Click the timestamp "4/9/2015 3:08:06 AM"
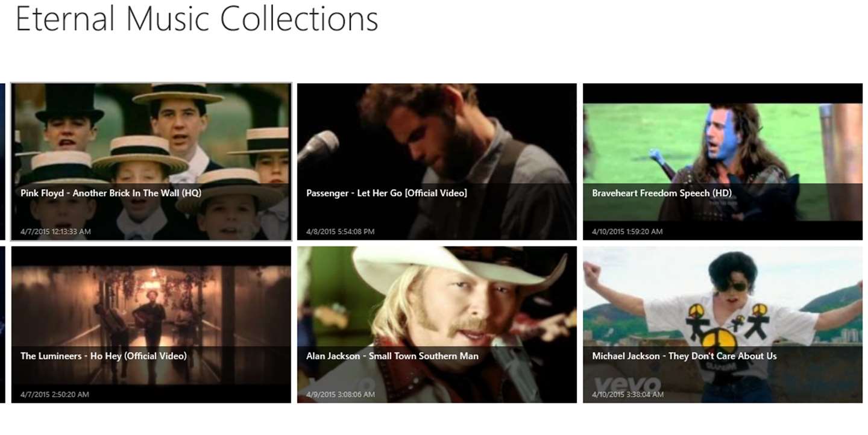This screenshot has height=435, width=868. [x=340, y=395]
